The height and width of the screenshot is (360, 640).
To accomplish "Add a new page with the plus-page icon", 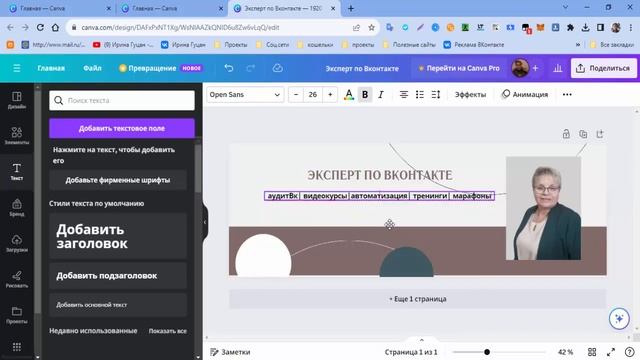I will (x=600, y=134).
